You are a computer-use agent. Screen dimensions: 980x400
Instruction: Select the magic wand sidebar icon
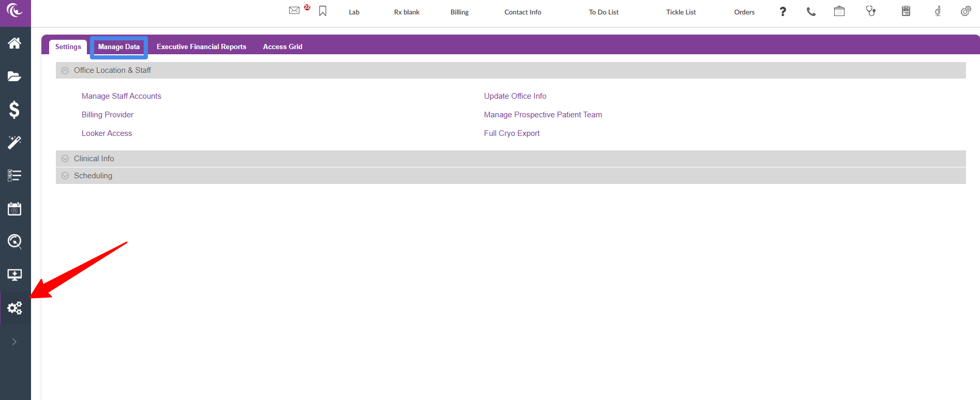(x=14, y=143)
